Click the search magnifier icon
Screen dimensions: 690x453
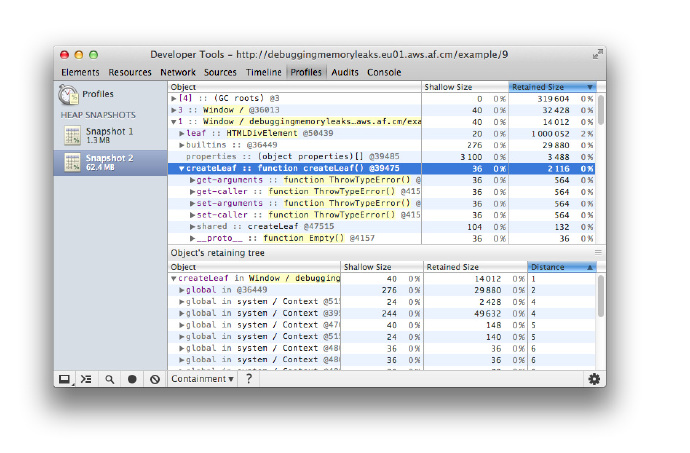click(110, 379)
